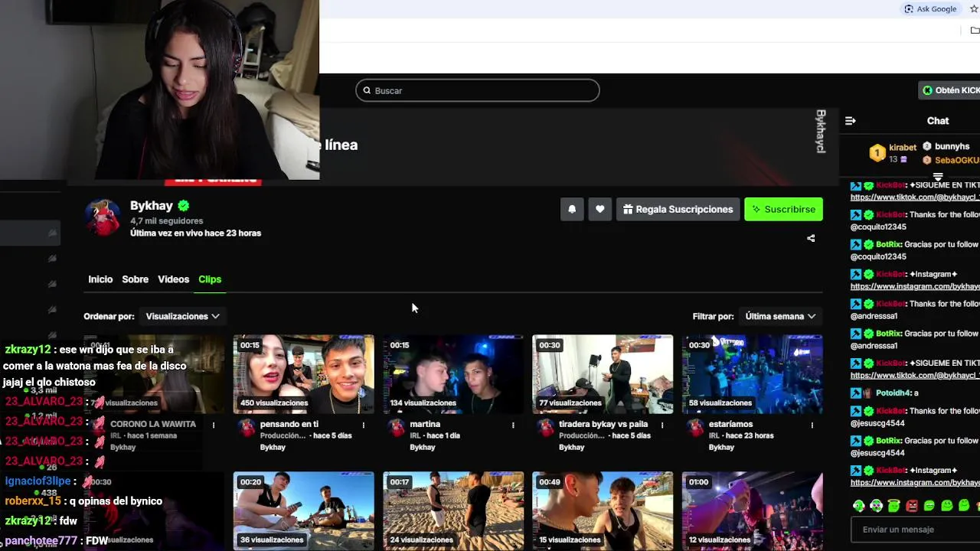980x551 pixels.
Task: Open the first instagram.com link in chat
Action: pyautogui.click(x=915, y=286)
